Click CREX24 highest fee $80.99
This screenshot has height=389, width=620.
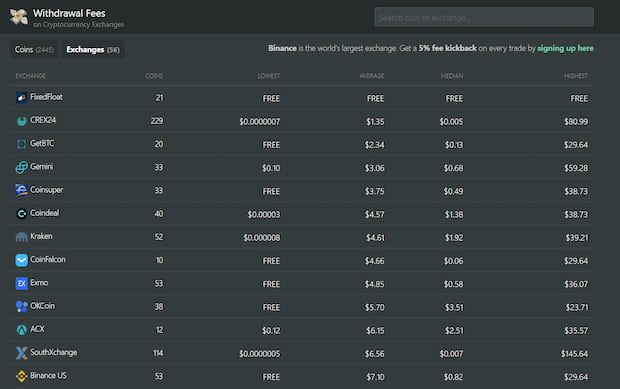tap(576, 122)
